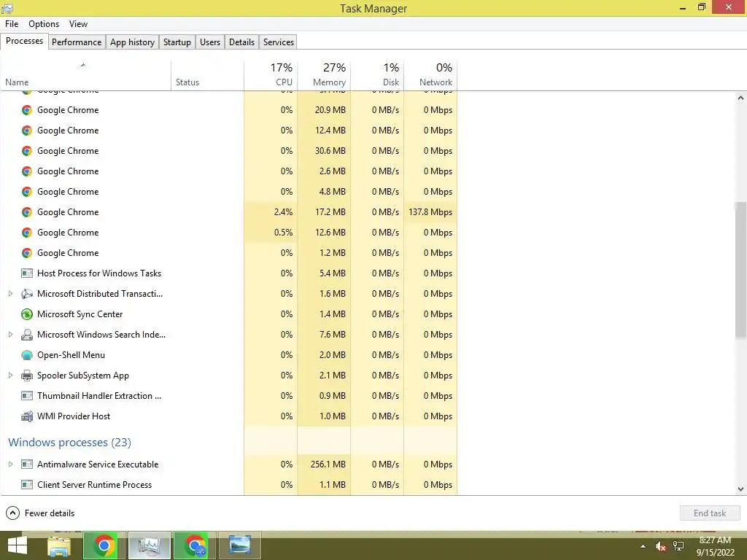Click the Antimalware Service Executable icon
Viewport: 747px width, 560px height.
27,464
